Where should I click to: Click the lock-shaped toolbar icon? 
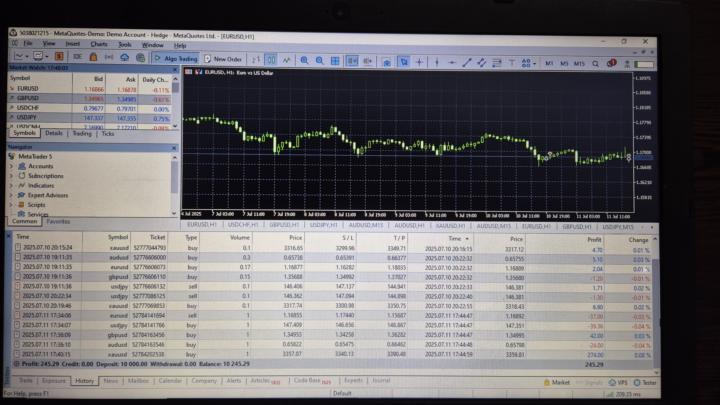(93, 57)
